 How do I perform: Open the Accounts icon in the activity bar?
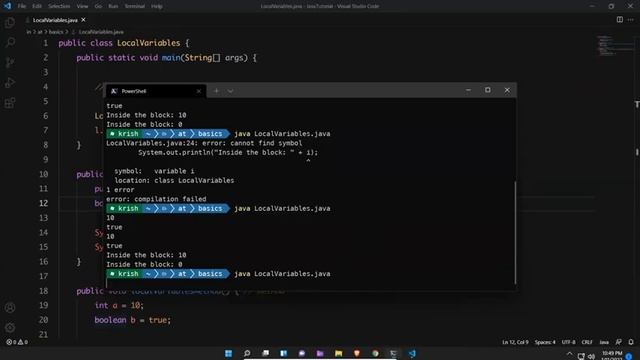[10, 308]
